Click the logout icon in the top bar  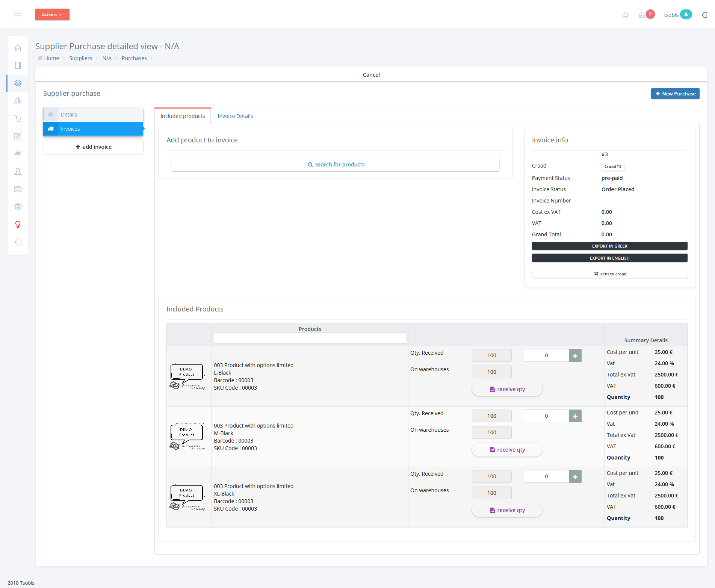[704, 15]
